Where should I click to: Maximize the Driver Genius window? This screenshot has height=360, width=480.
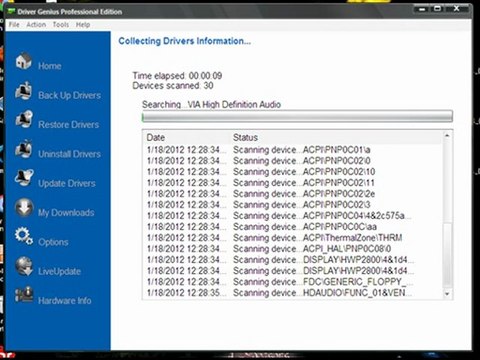click(x=438, y=9)
